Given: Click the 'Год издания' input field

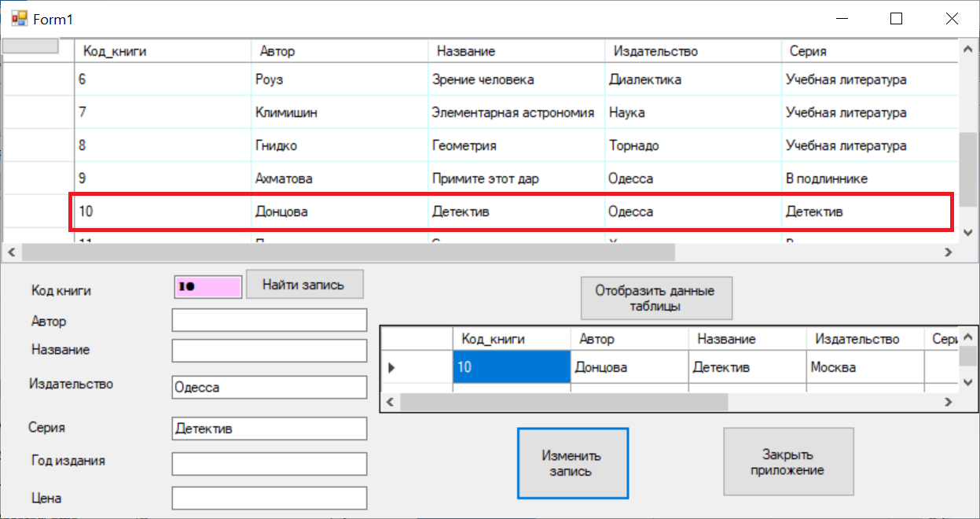Looking at the screenshot, I should click(269, 464).
